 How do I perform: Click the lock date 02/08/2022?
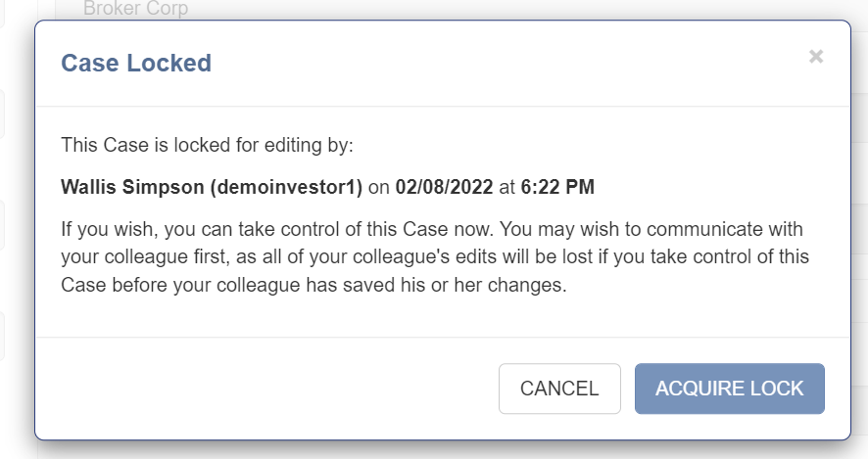(x=444, y=186)
